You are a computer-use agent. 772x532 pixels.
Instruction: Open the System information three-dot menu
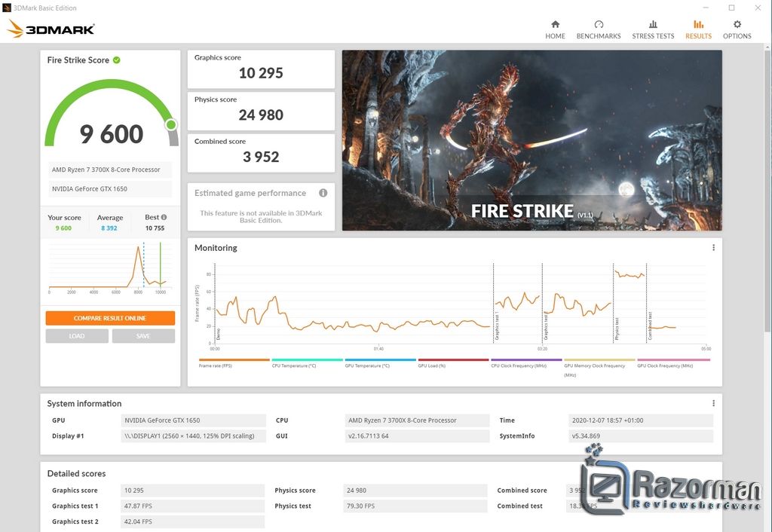713,403
